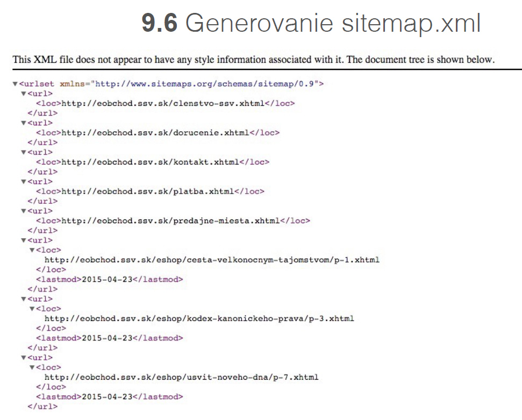Image resolution: width=522 pixels, height=420 pixels.
Task: Click the kontakt.xhtml URL text
Action: pyautogui.click(x=150, y=162)
